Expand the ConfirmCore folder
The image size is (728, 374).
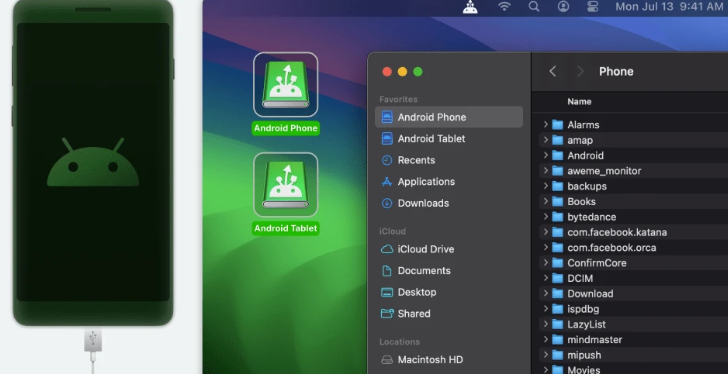click(546, 262)
